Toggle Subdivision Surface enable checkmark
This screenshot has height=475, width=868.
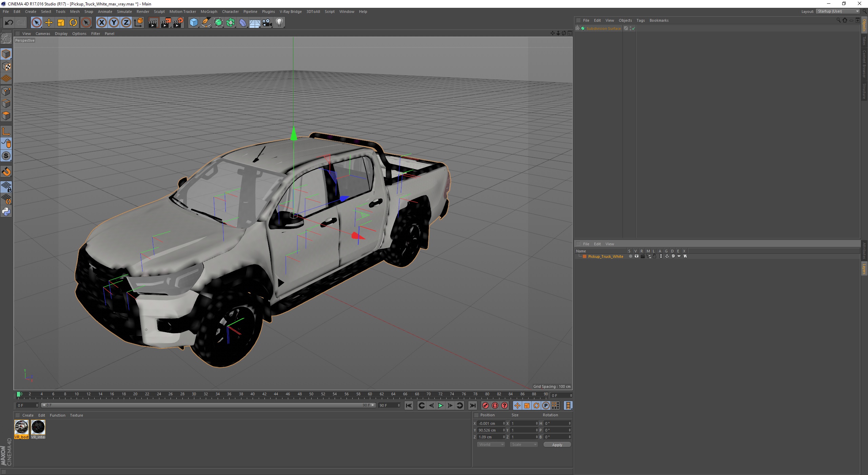point(633,28)
